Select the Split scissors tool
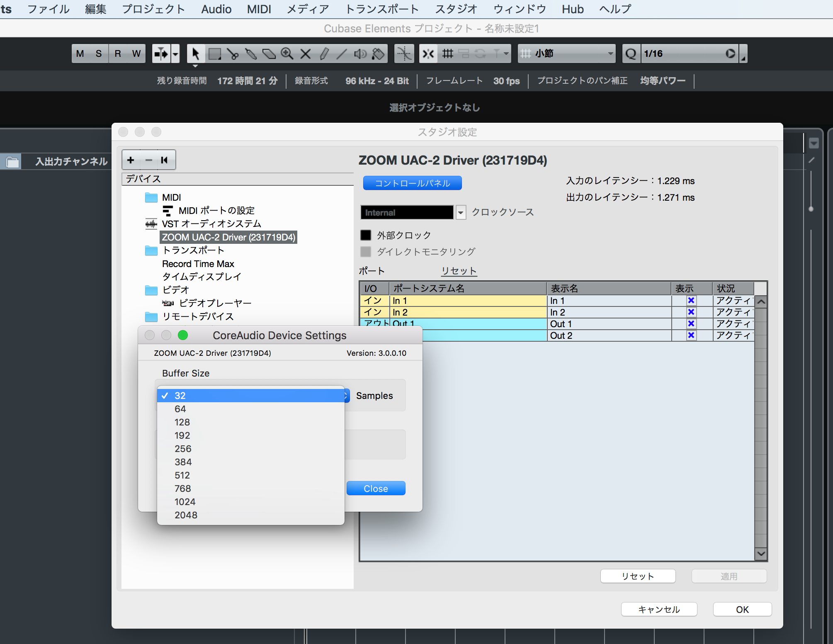Screen dimensions: 833x644 pos(233,54)
